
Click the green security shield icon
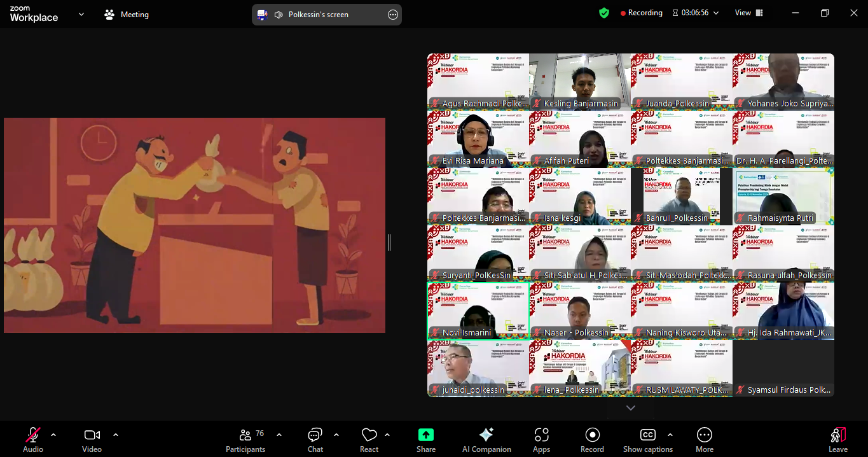603,12
